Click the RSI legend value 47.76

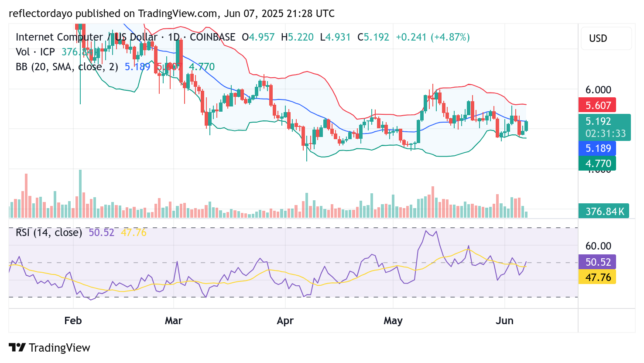[x=134, y=233]
